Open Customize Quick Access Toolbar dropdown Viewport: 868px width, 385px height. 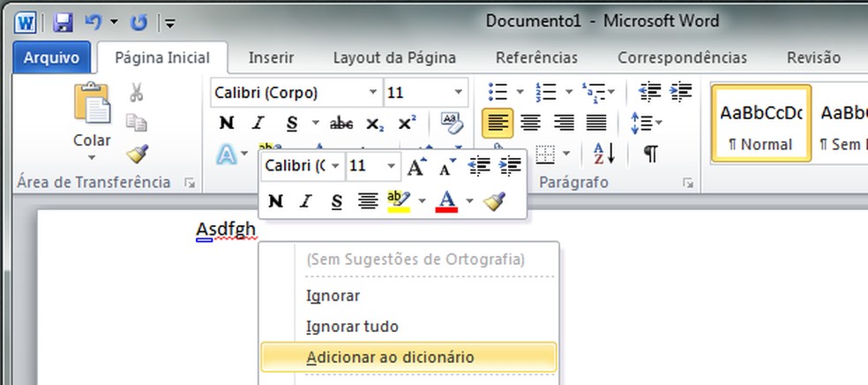point(170,23)
